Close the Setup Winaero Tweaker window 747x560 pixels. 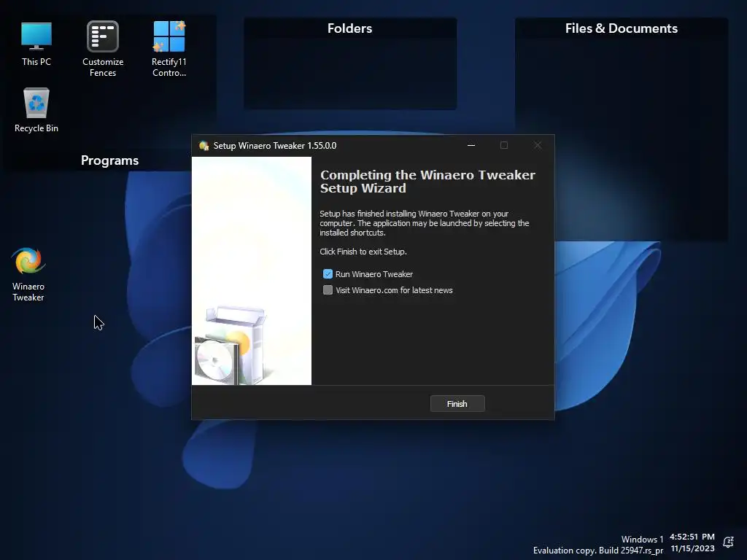[x=538, y=145]
